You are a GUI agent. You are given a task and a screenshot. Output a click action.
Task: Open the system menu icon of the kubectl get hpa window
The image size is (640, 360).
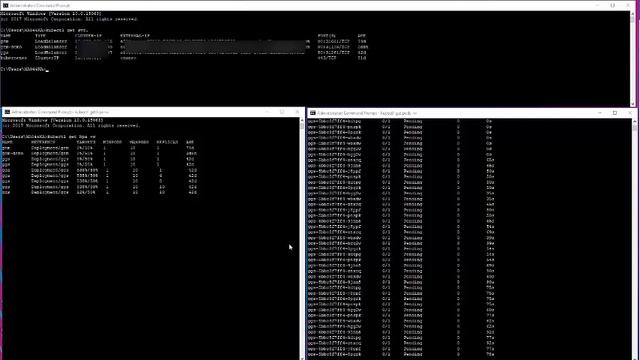(x=7, y=112)
